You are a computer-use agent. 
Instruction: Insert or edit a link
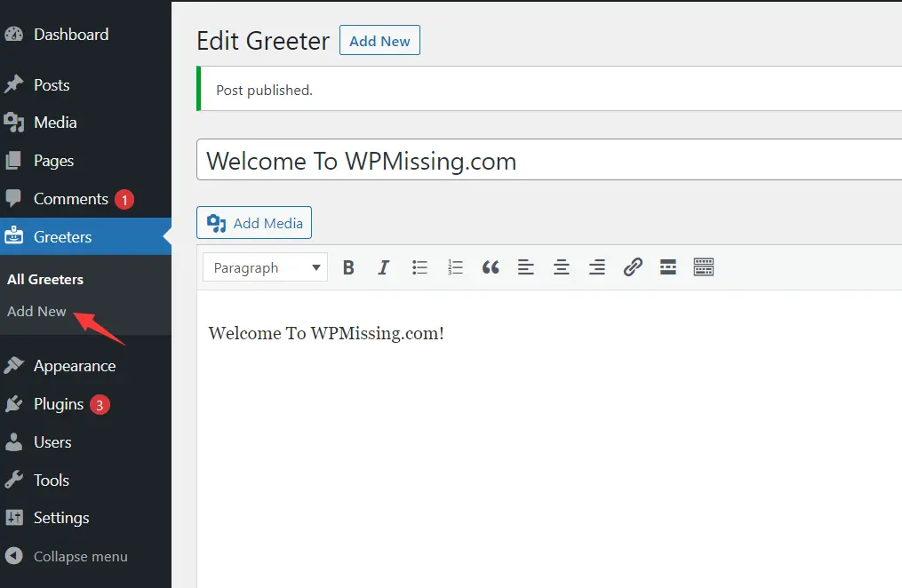(x=633, y=267)
